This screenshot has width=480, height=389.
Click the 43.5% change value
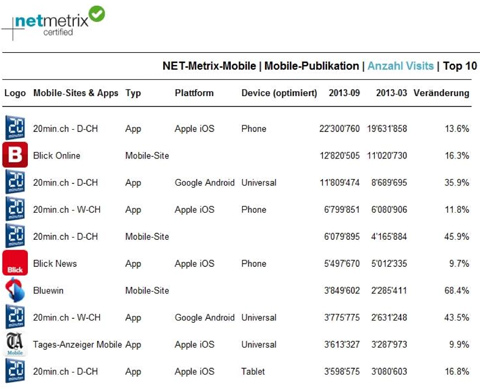[x=457, y=318]
